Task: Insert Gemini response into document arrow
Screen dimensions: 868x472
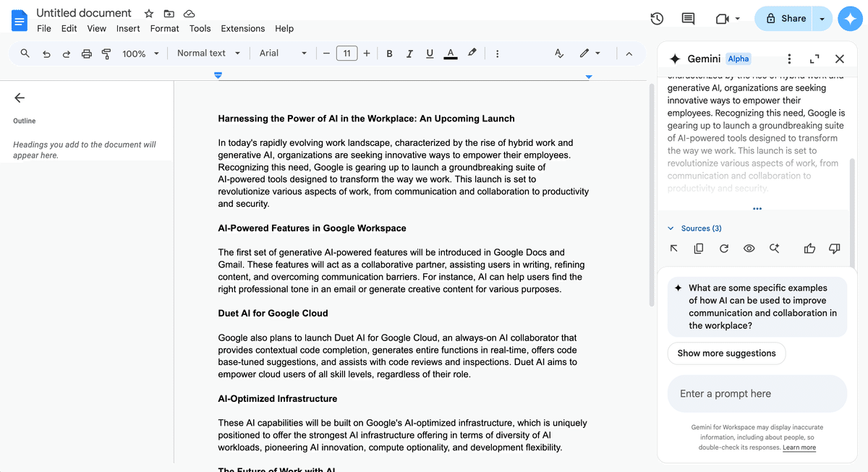Action: coord(674,249)
